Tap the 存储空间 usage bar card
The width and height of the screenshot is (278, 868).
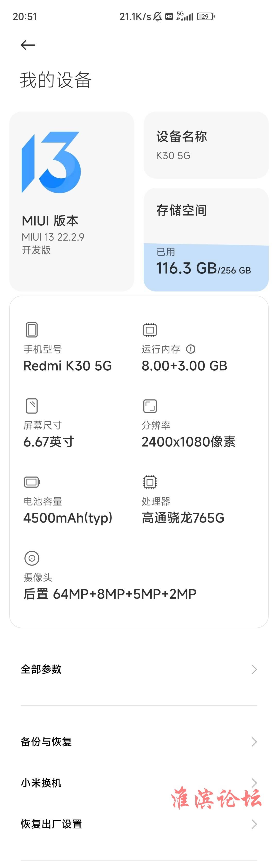(206, 239)
